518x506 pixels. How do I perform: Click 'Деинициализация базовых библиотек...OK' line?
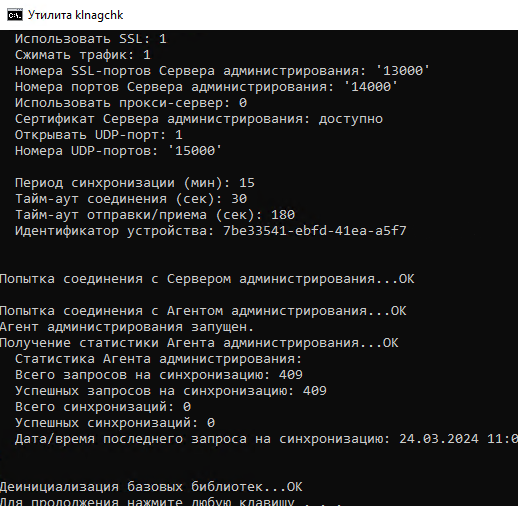tap(151, 487)
